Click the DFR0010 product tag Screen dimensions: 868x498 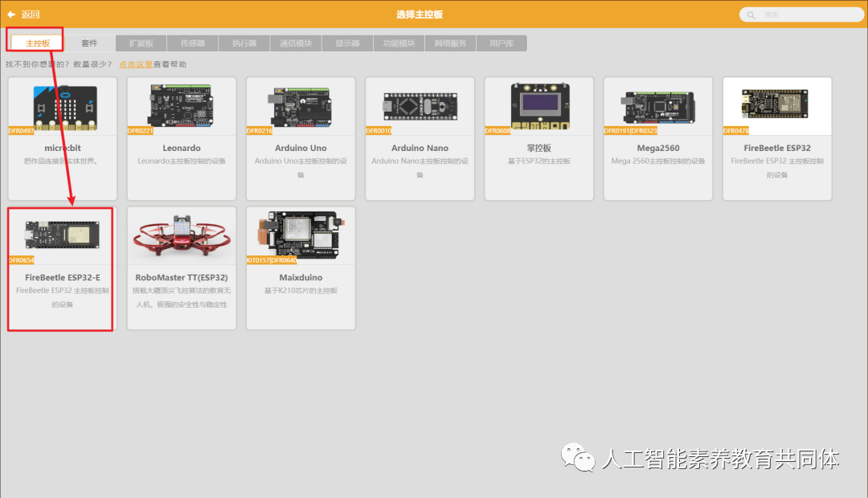(x=379, y=131)
